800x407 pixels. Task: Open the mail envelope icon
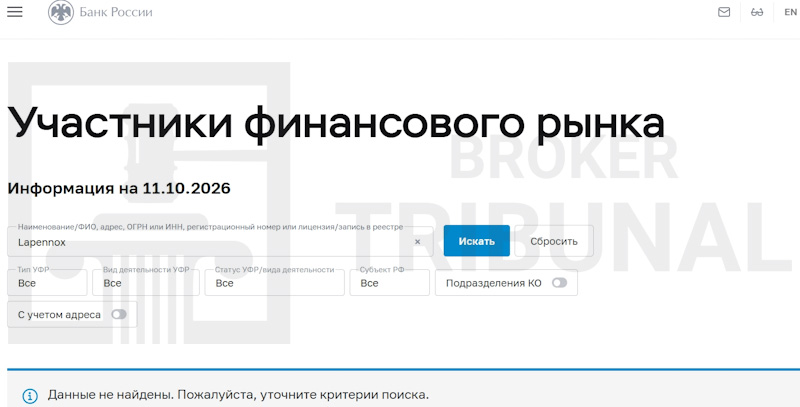(x=724, y=12)
